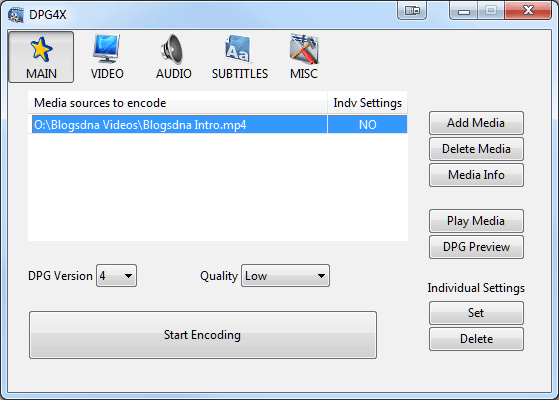Click Set under Individual Settings
Viewport: 559px width, 400px height.
tap(476, 313)
